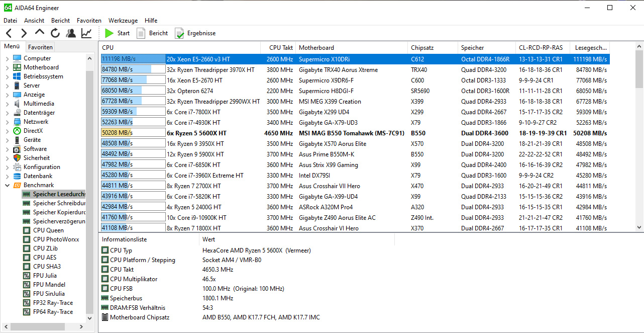Open the Multimedia speaker icon
The width and height of the screenshot is (644, 333).
click(x=17, y=104)
